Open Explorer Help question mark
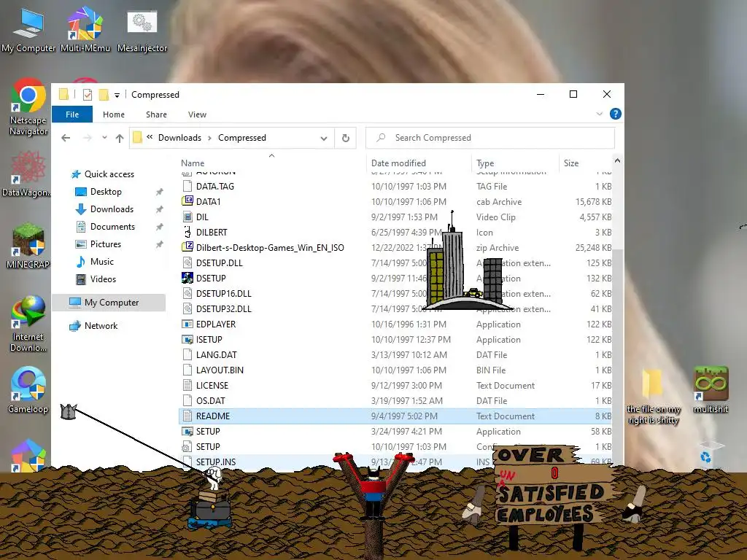The width and height of the screenshot is (747, 560). click(x=616, y=114)
